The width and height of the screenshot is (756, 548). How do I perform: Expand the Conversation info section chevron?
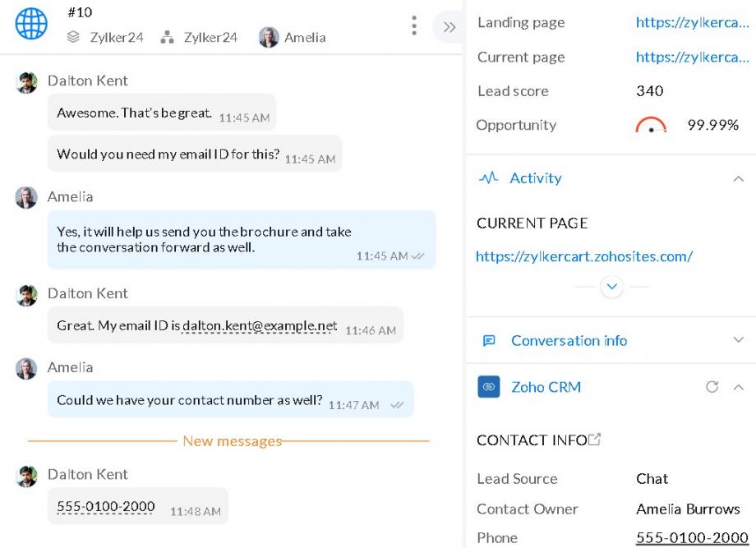(x=738, y=340)
